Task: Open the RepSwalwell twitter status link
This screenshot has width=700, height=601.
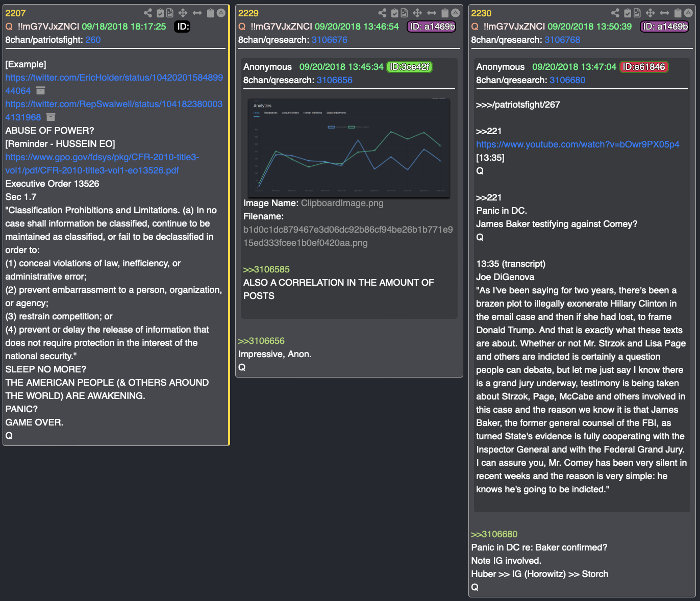Action: [x=114, y=111]
